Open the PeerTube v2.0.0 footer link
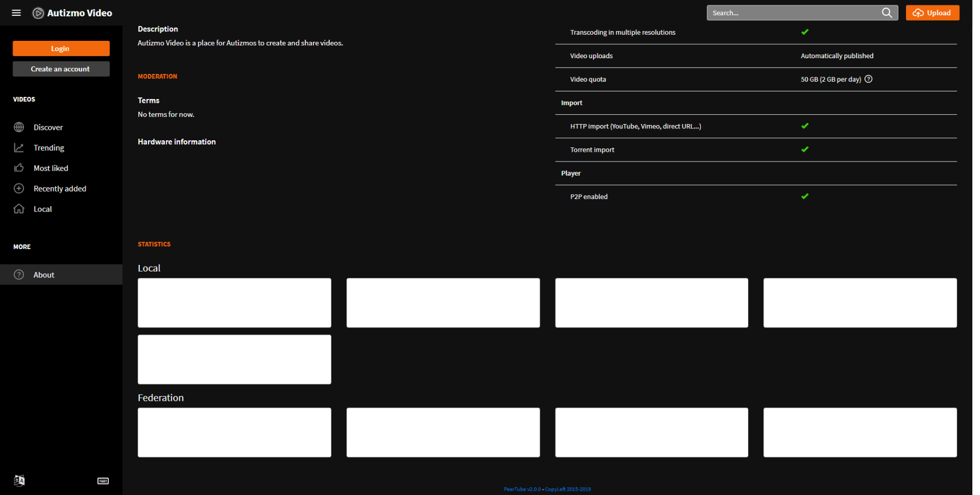The width and height of the screenshot is (980, 495). 522,489
